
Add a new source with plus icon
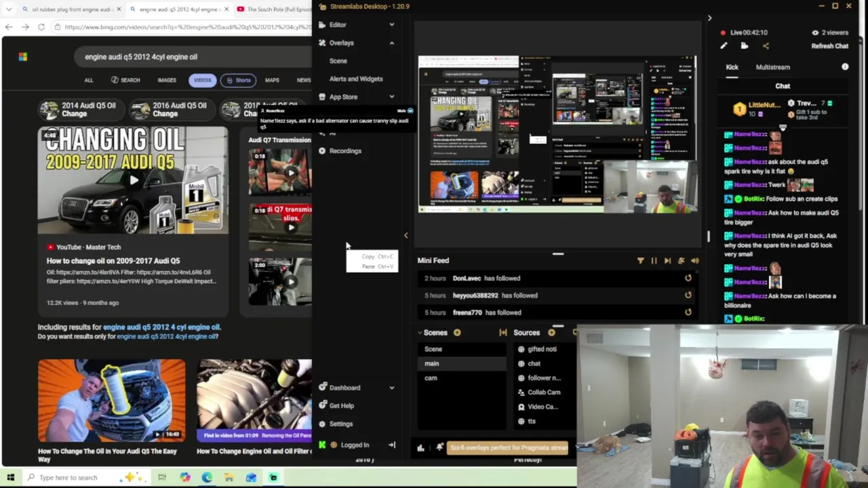coord(551,333)
